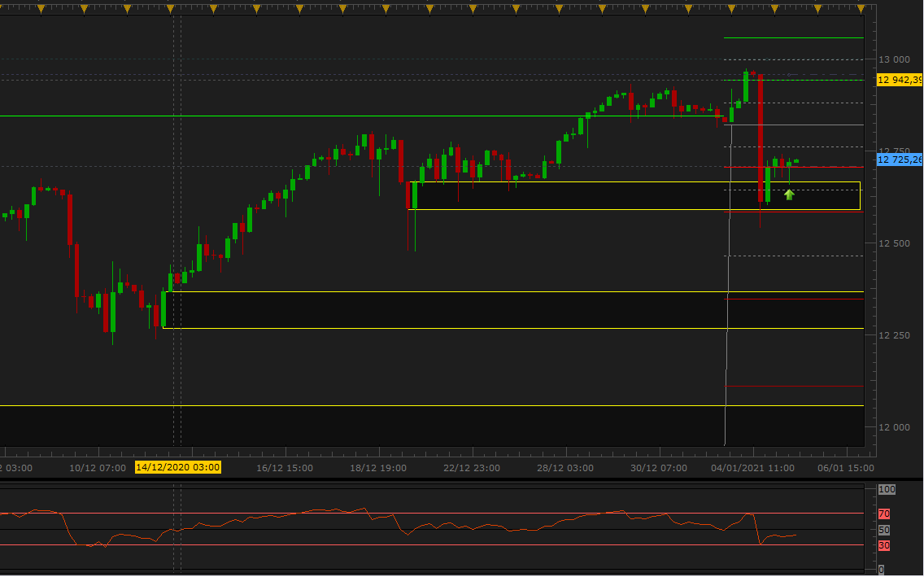This screenshot has width=924, height=577.
Task: Click the 12 250 price axis label
Action: [x=894, y=335]
